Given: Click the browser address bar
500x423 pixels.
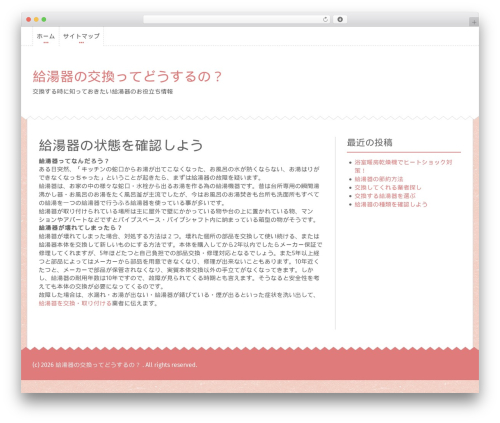Looking at the screenshot, I should [x=237, y=20].
